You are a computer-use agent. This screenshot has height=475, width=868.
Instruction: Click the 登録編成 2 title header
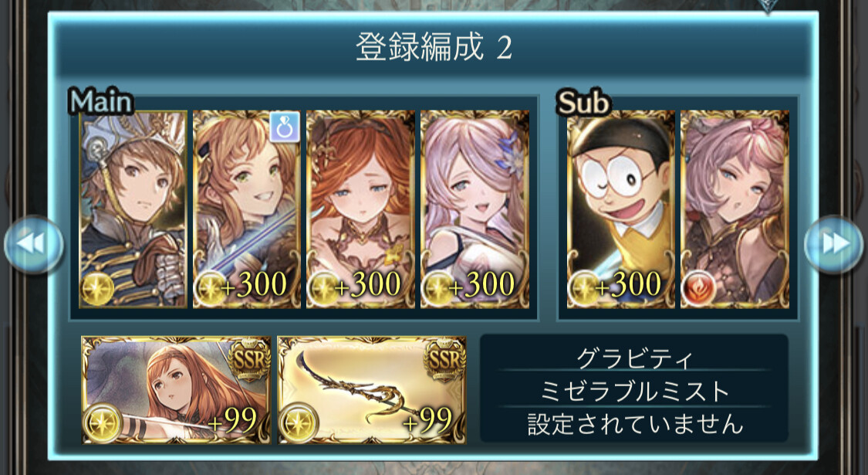[434, 48]
